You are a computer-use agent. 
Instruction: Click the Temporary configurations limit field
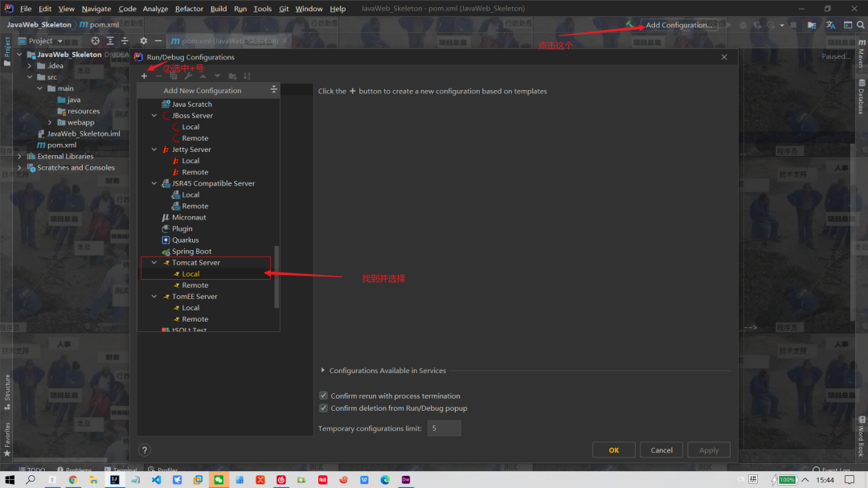(x=444, y=429)
